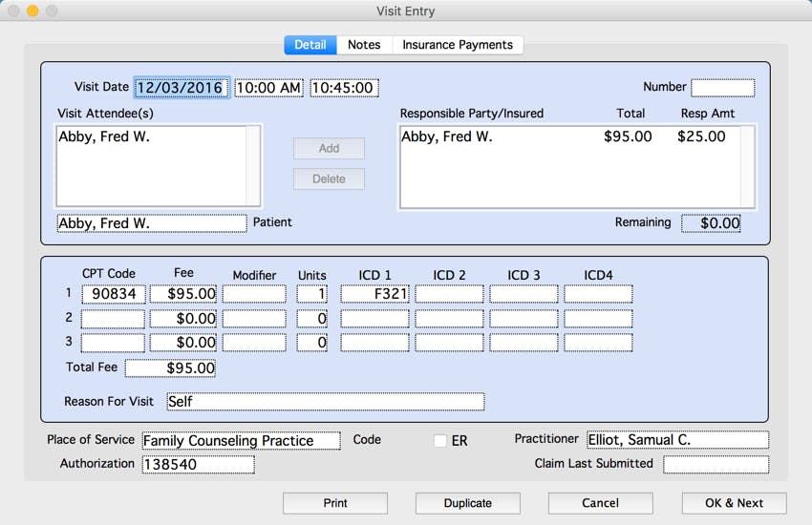
Task: Select Abby, Fred W. in Visit Attendees list
Action: coord(105,136)
